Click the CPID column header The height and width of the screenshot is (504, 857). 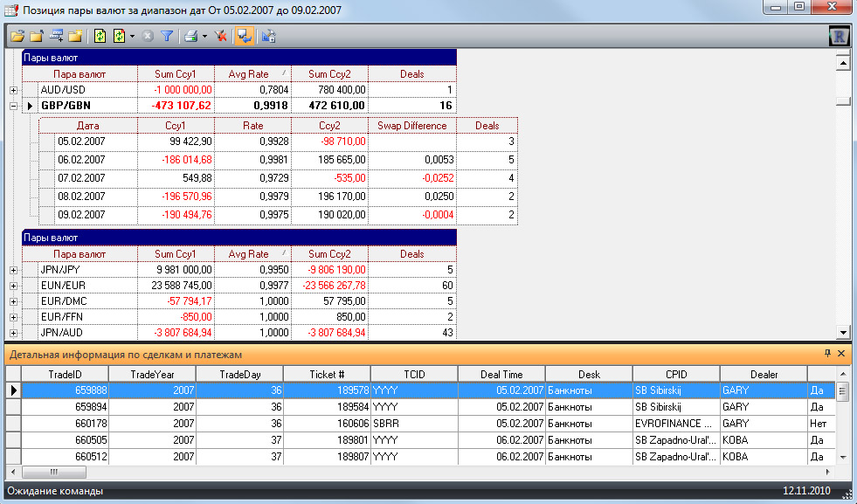pos(676,375)
